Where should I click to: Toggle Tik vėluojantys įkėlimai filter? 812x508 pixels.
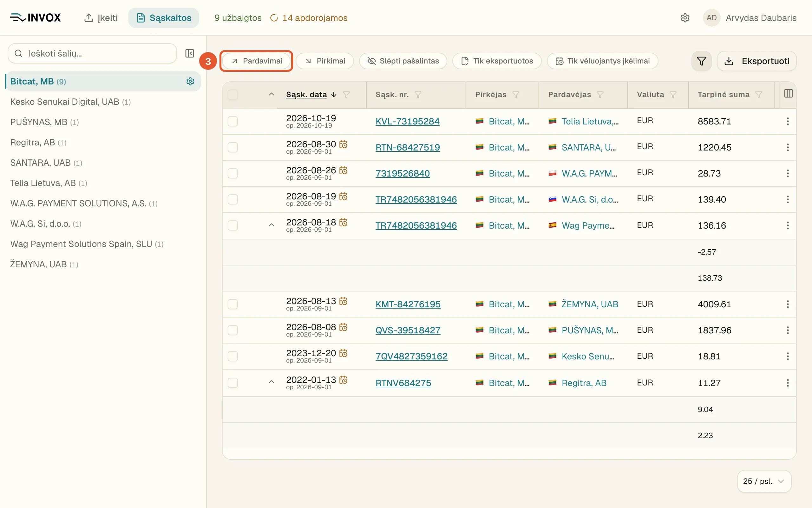(x=603, y=61)
